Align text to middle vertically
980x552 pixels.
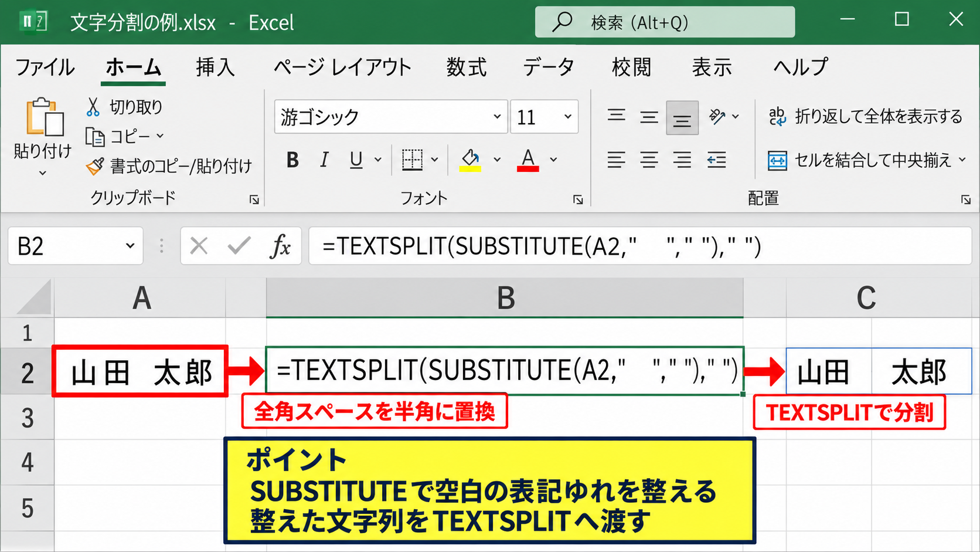coord(649,117)
